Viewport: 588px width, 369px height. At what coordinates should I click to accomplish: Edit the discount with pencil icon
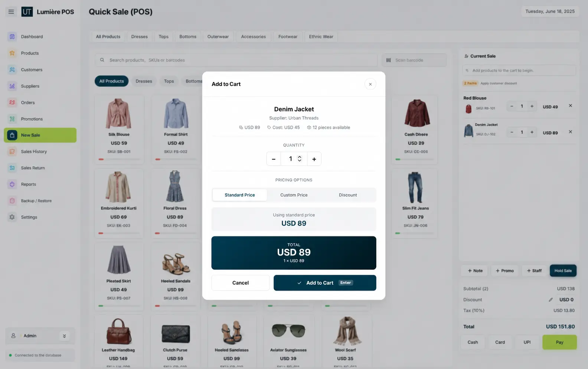(x=551, y=300)
